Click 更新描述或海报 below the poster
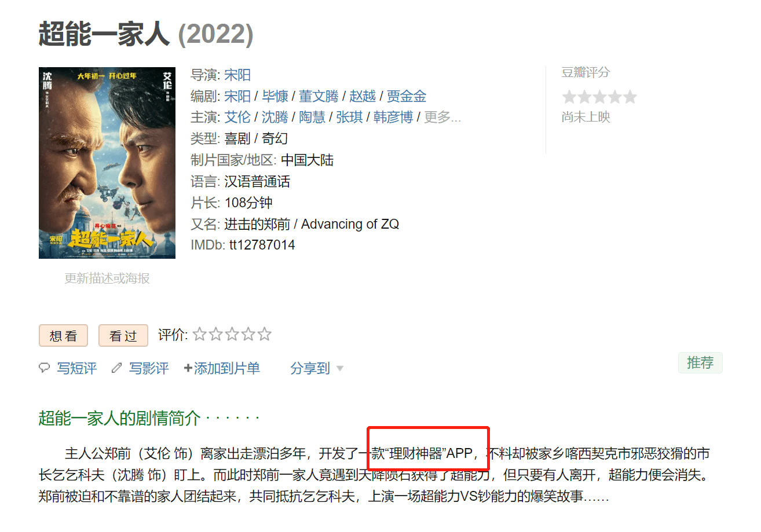This screenshot has width=761, height=532. 107,278
